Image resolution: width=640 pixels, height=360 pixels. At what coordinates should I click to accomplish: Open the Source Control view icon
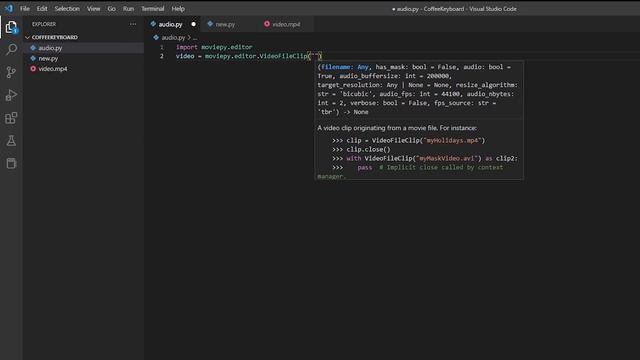tap(11, 72)
